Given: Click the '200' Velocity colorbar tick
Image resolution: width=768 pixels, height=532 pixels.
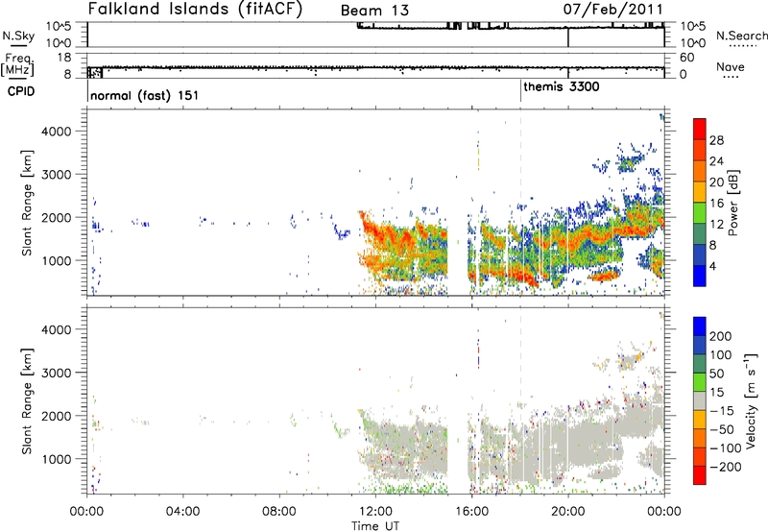Looking at the screenshot, I should pyautogui.click(x=721, y=336).
